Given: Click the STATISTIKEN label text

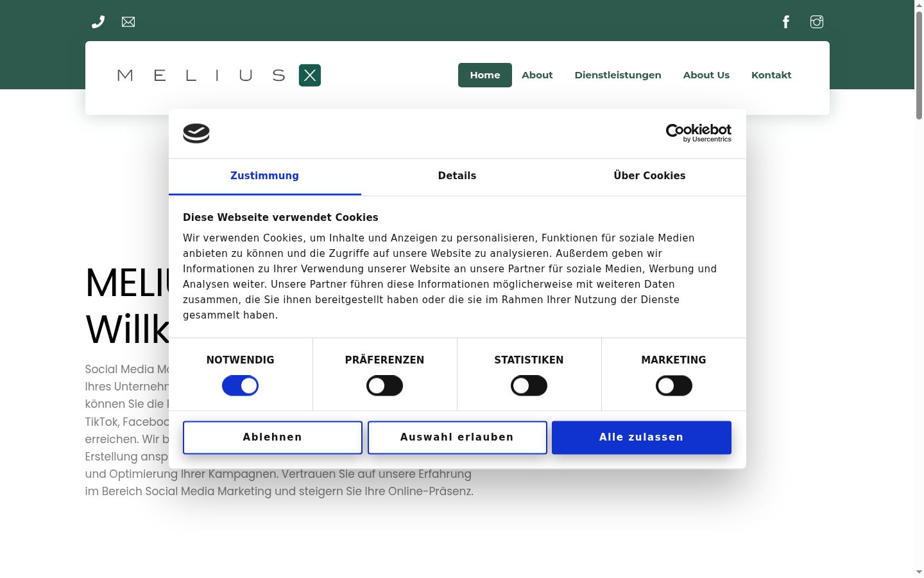Looking at the screenshot, I should (529, 360).
